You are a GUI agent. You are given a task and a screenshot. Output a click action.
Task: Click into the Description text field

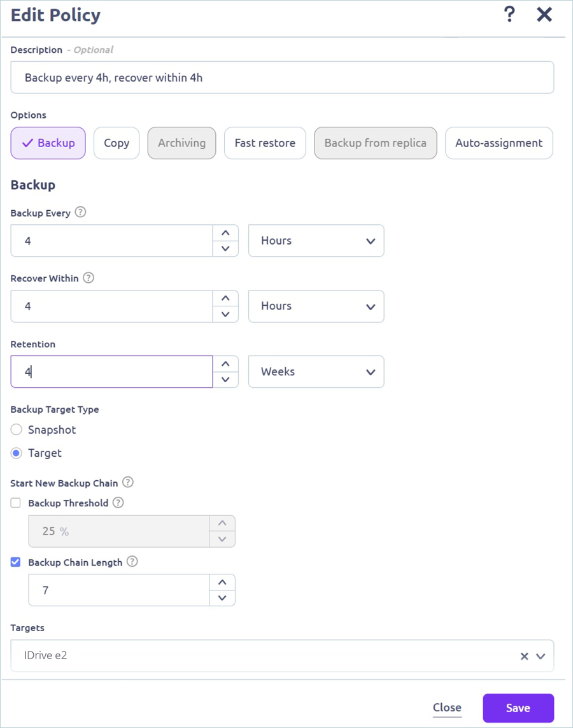282,78
